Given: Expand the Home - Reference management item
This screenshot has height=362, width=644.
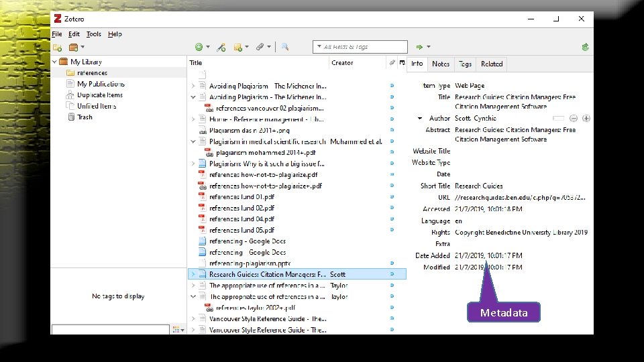Looking at the screenshot, I should tap(193, 119).
